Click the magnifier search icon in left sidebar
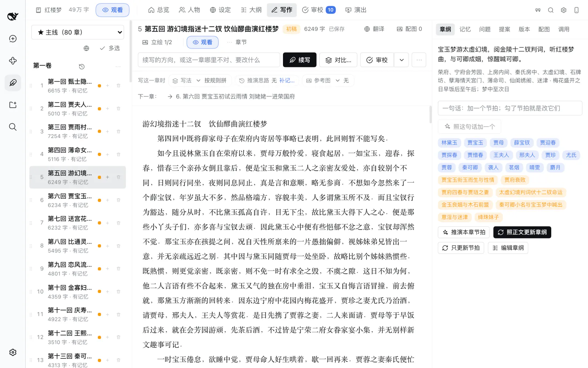The width and height of the screenshot is (588, 368). (x=13, y=127)
